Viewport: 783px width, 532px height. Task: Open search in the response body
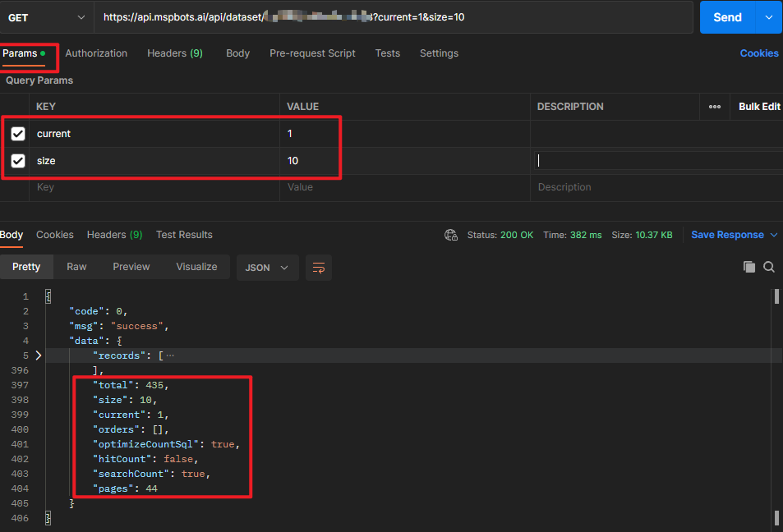tap(769, 267)
